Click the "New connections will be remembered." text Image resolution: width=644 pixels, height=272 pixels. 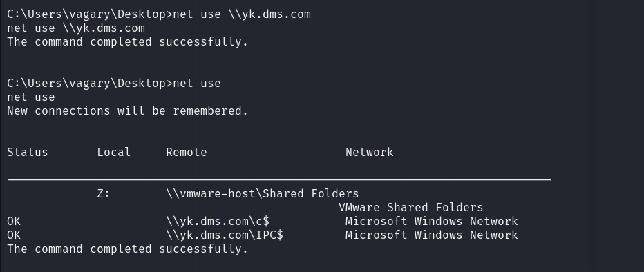click(x=128, y=110)
